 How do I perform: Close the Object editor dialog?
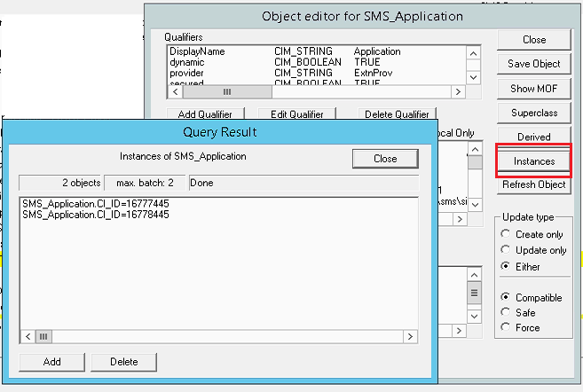(533, 40)
